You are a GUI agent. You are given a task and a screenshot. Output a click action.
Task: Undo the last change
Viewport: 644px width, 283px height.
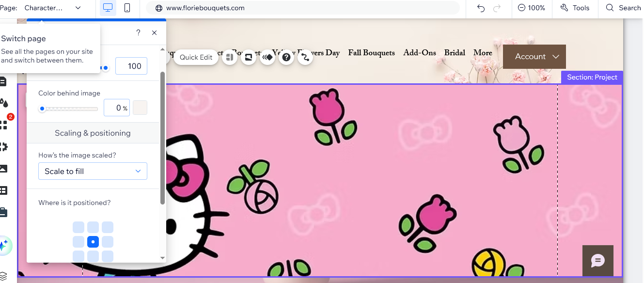pos(481,8)
